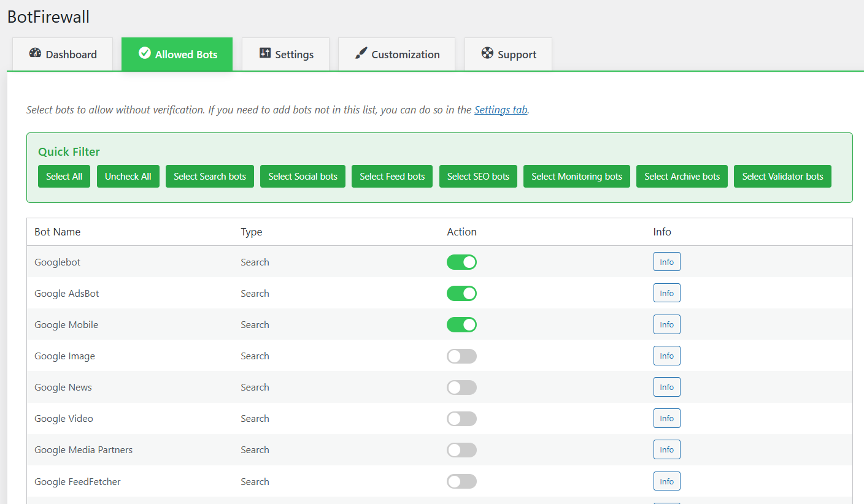Click the life-ring icon on Support tab

487,54
